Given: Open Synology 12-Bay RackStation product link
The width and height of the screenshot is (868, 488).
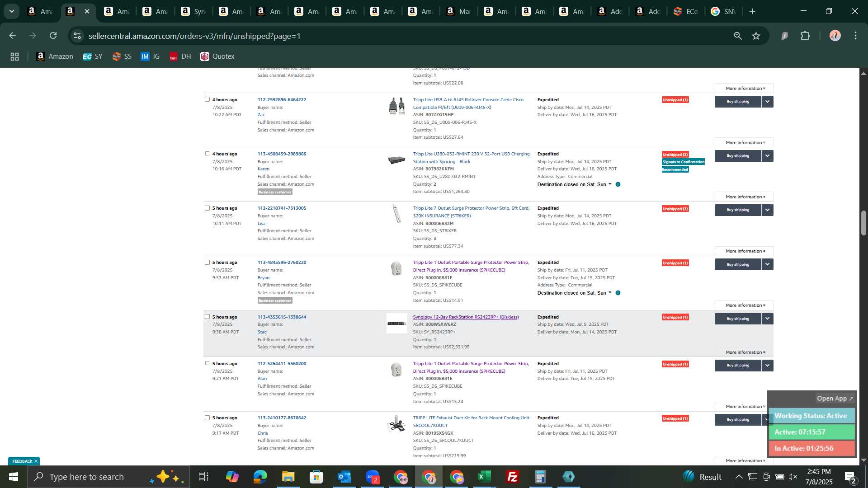Looking at the screenshot, I should click(466, 317).
